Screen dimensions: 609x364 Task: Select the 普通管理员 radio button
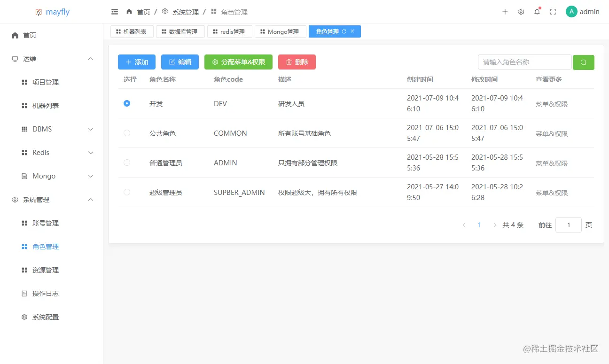coord(126,163)
